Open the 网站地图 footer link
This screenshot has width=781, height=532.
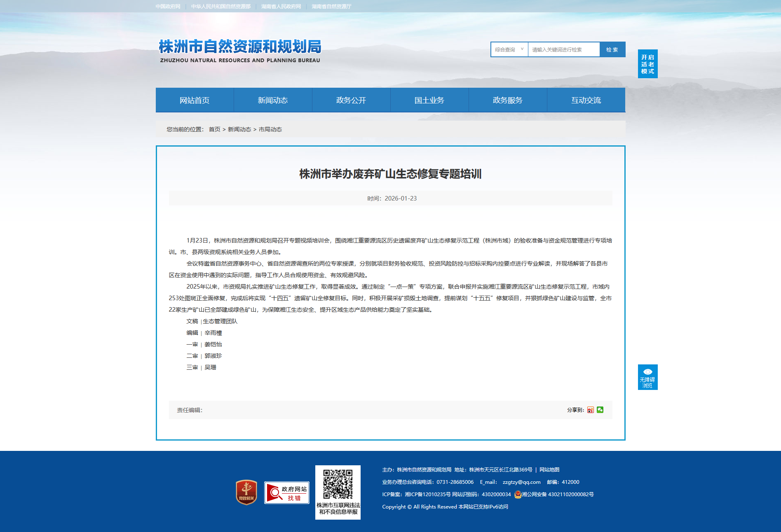tap(549, 469)
